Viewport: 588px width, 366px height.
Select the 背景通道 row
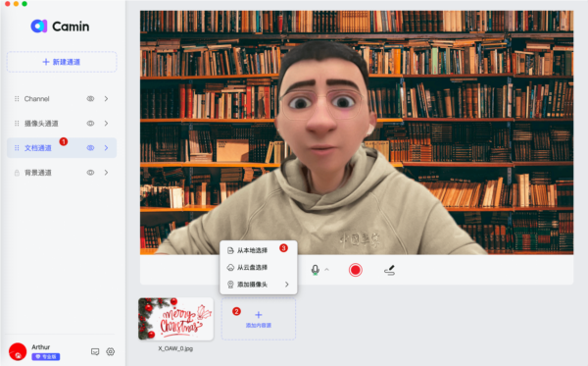(x=62, y=173)
